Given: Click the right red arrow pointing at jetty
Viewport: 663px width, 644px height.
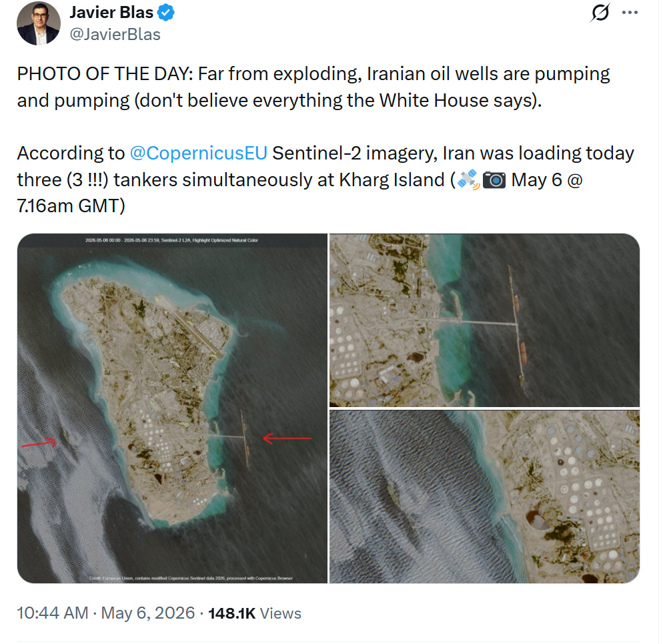Looking at the screenshot, I should click(x=287, y=438).
